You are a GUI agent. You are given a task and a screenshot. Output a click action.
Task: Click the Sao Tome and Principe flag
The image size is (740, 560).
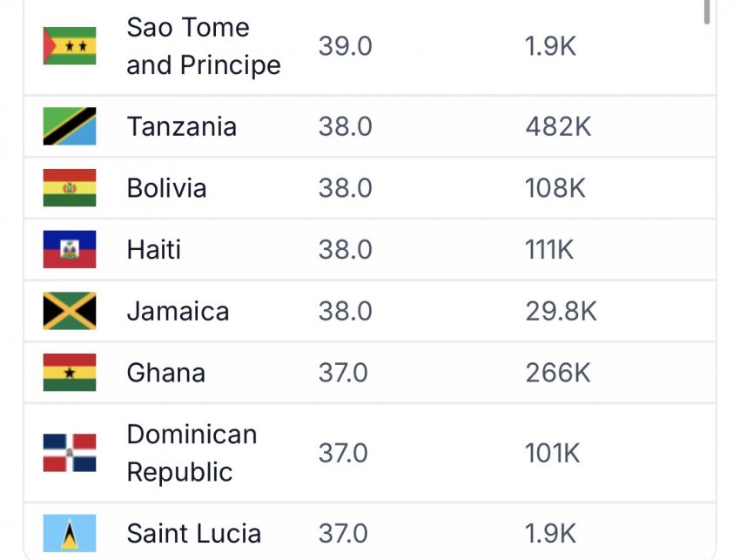pyautogui.click(x=70, y=46)
